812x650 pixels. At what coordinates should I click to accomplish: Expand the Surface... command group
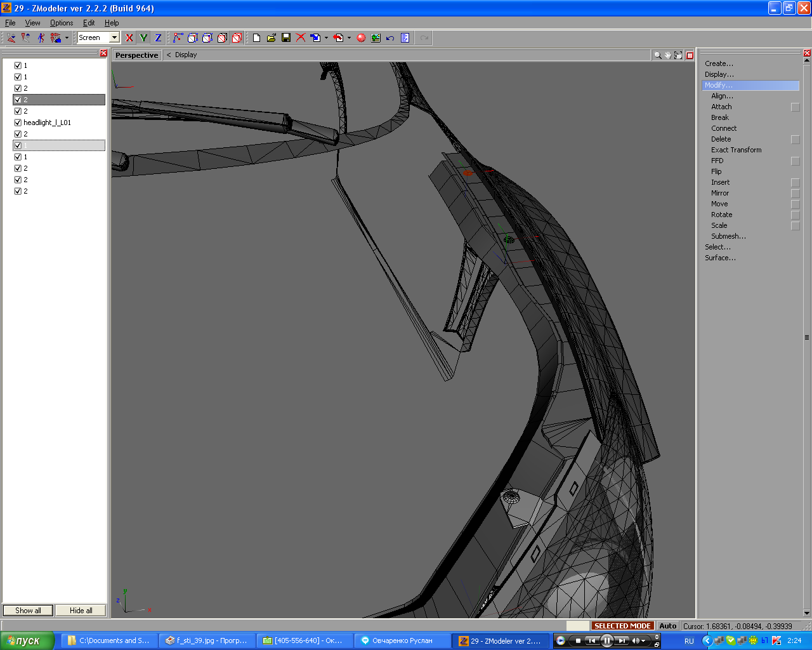720,258
